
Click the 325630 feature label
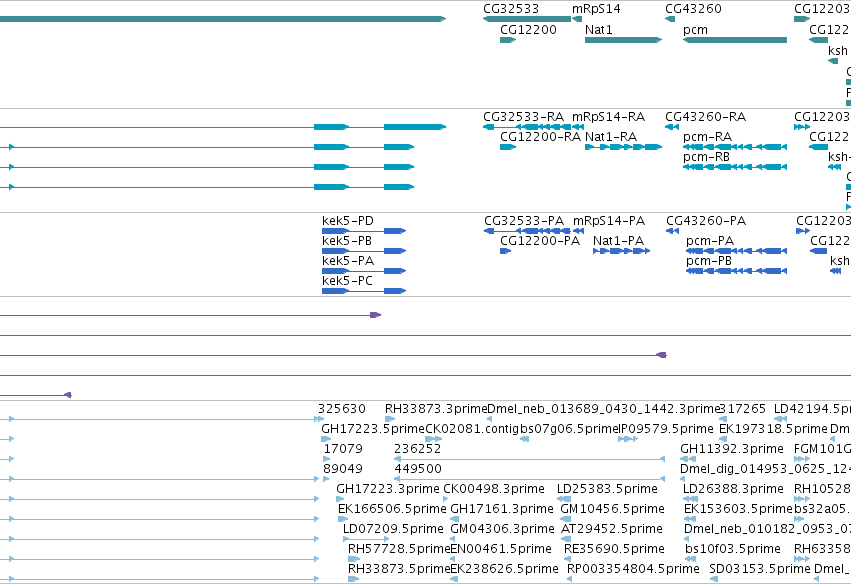click(341, 409)
